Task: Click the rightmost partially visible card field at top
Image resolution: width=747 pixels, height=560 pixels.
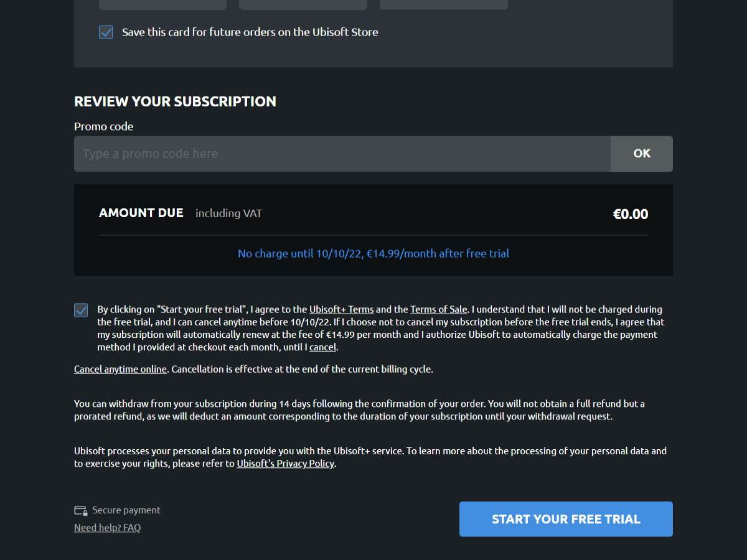Action: pyautogui.click(x=443, y=4)
